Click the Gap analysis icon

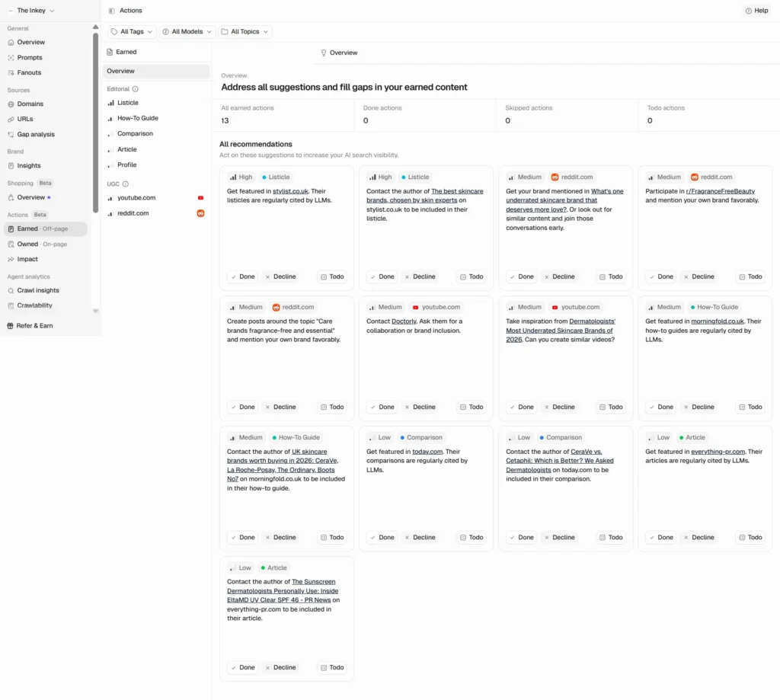click(x=11, y=134)
